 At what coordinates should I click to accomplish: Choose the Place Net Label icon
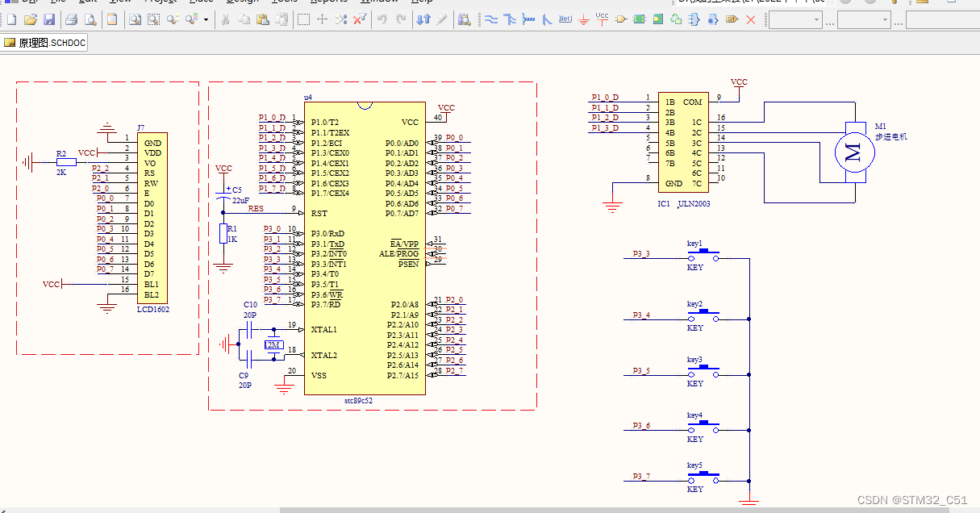(565, 19)
